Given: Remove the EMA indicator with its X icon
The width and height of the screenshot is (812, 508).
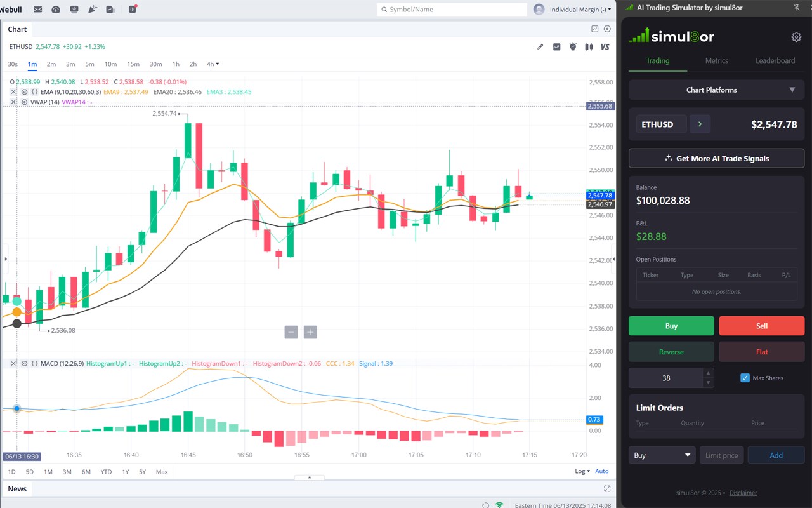Looking at the screenshot, I should click(14, 92).
